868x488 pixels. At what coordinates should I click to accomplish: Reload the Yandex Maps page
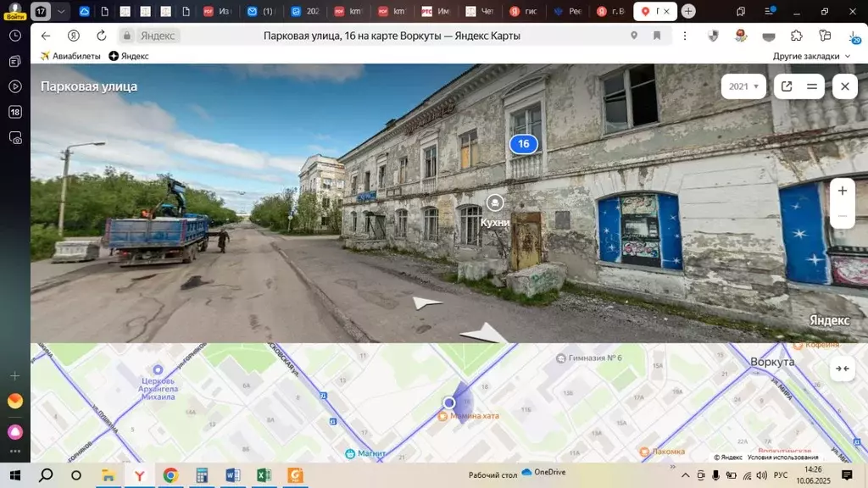[102, 36]
